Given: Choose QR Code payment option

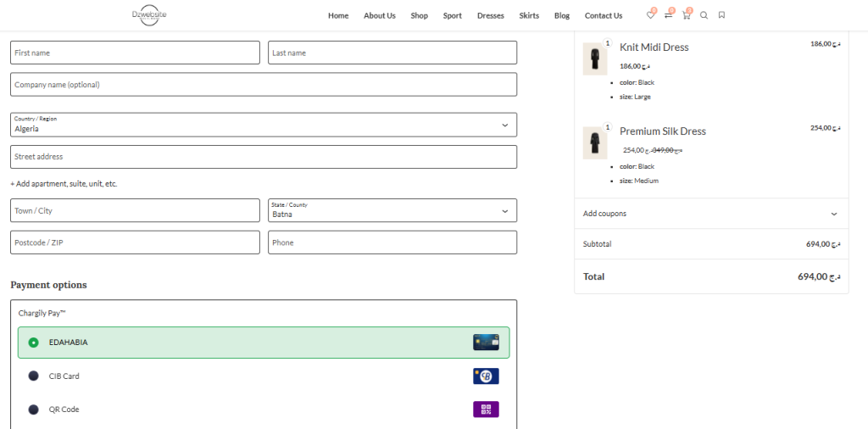Looking at the screenshot, I should [33, 409].
